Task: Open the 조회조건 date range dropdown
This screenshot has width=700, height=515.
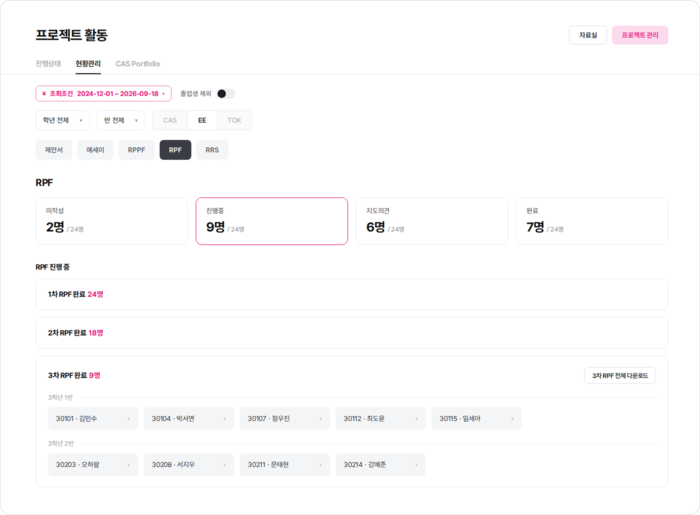Action: [104, 94]
